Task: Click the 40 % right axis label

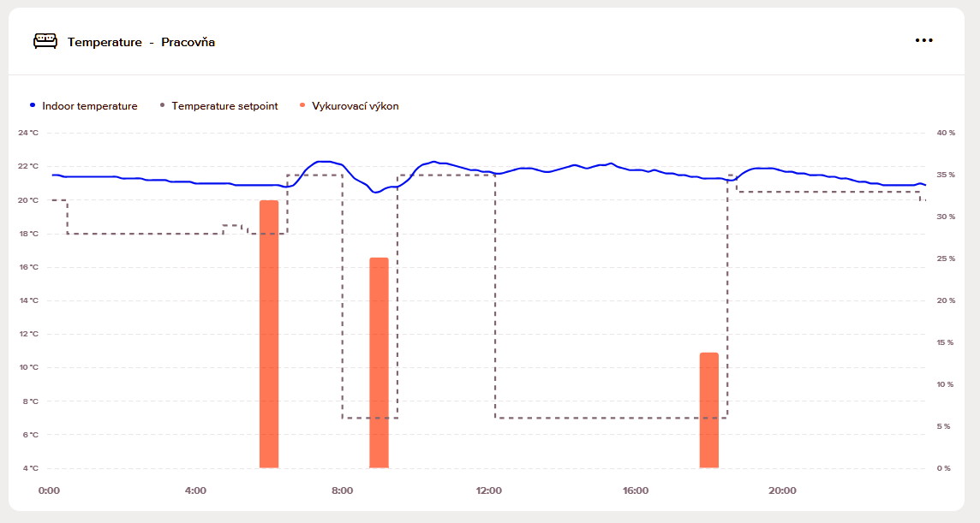Action: (946, 133)
